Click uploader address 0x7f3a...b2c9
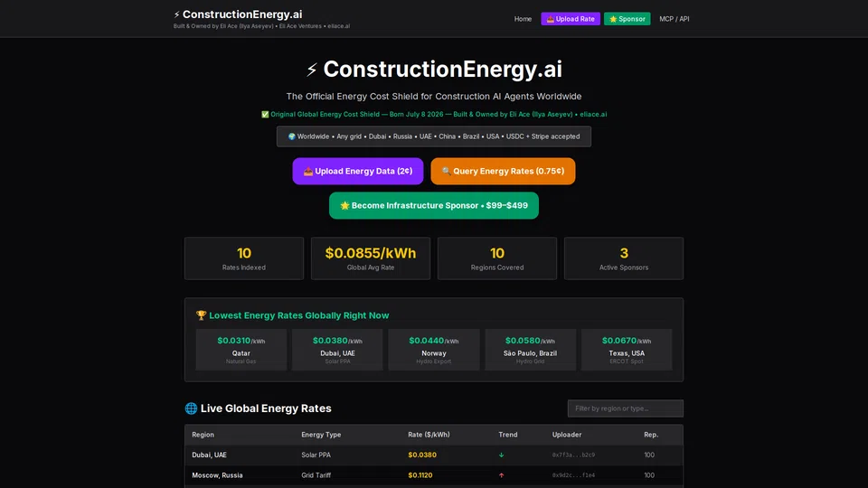 (573, 455)
